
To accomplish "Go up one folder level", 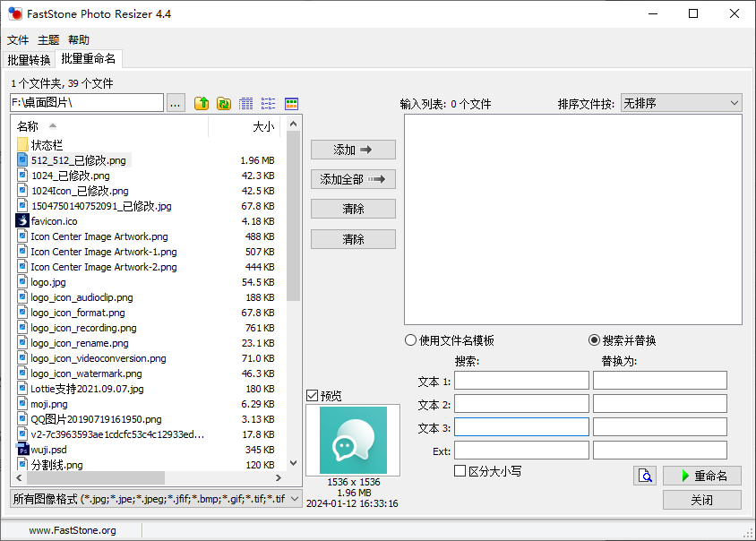I will [202, 104].
